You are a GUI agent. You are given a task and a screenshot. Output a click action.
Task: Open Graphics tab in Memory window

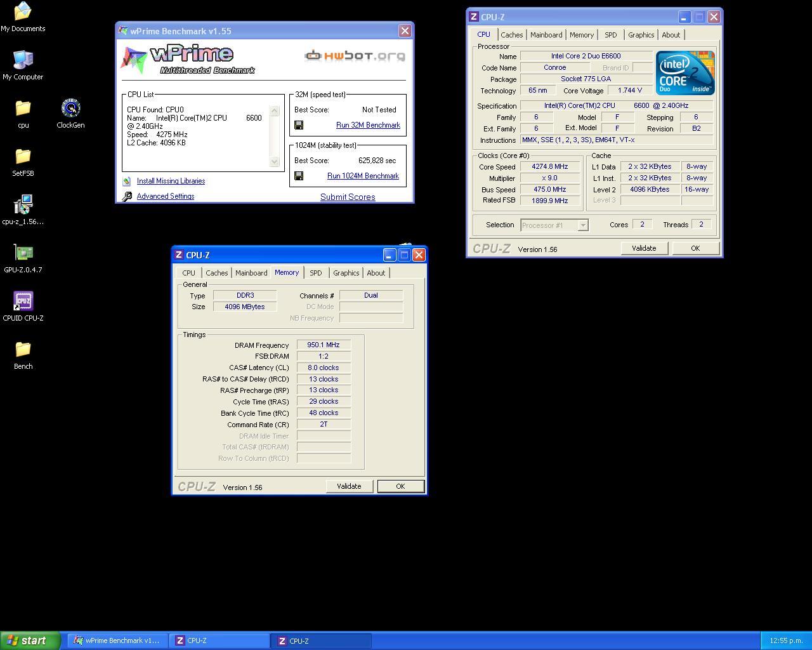coord(346,273)
